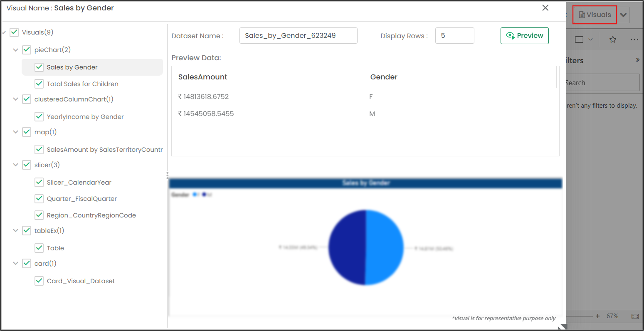Uncheck the Region_CountryRegionCode checkbox

click(x=39, y=215)
